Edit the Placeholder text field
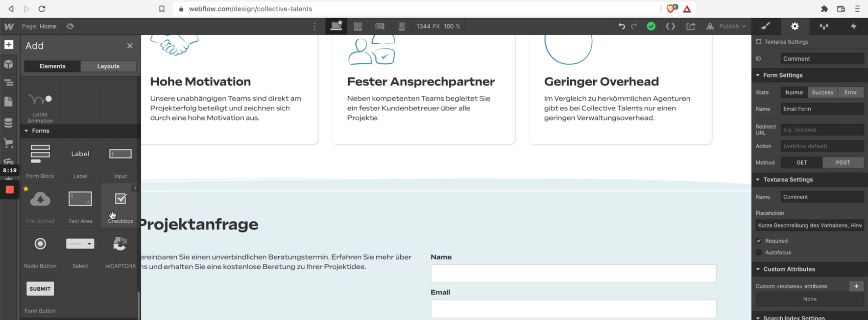 (810, 225)
